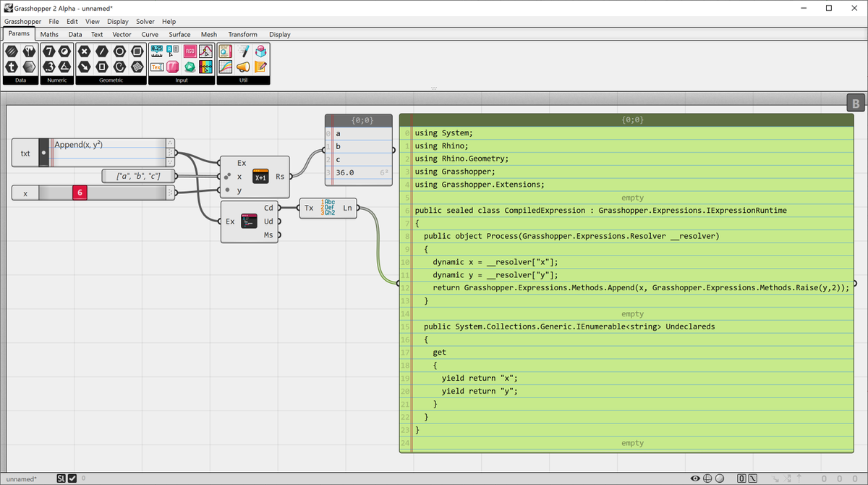Viewport: 868px width, 485px height.
Task: Click the slider handle showing value 6
Action: coord(80,193)
